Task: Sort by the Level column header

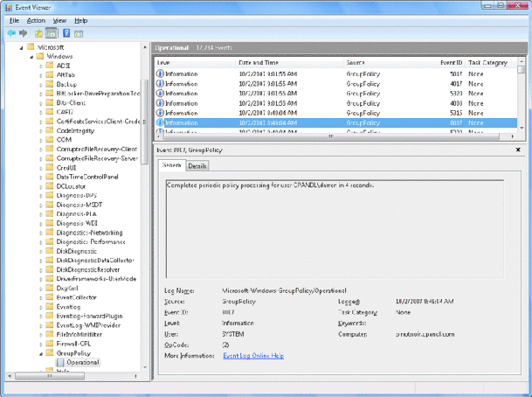Action: tap(196, 62)
